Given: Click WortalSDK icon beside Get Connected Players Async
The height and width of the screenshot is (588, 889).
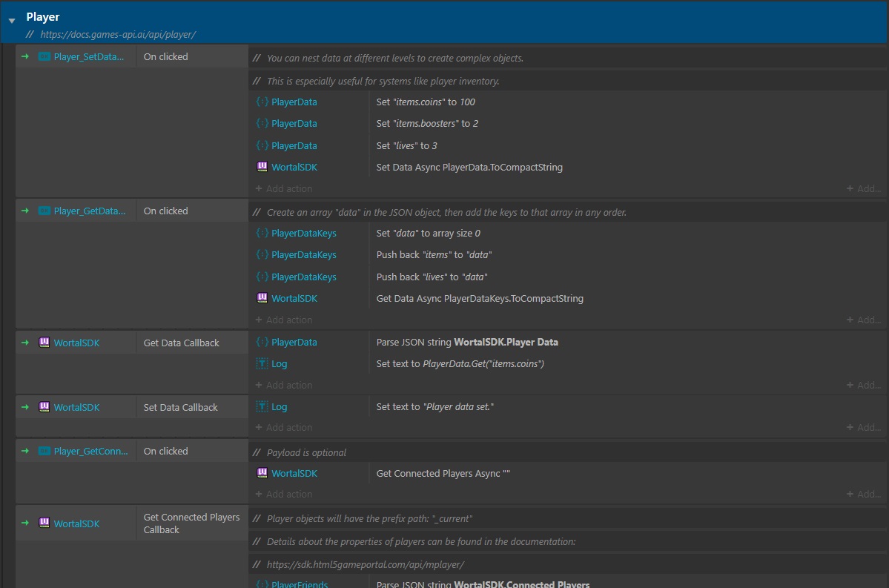Looking at the screenshot, I should [262, 473].
